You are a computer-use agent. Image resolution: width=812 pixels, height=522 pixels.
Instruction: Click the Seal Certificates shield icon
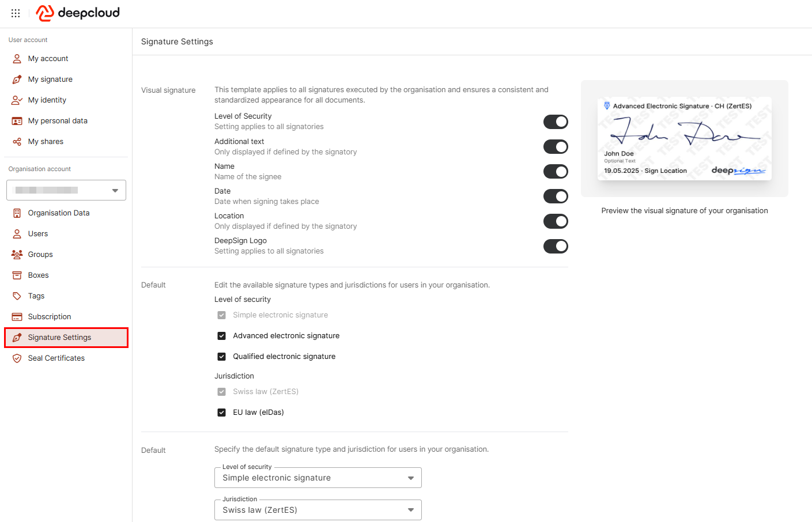point(17,358)
